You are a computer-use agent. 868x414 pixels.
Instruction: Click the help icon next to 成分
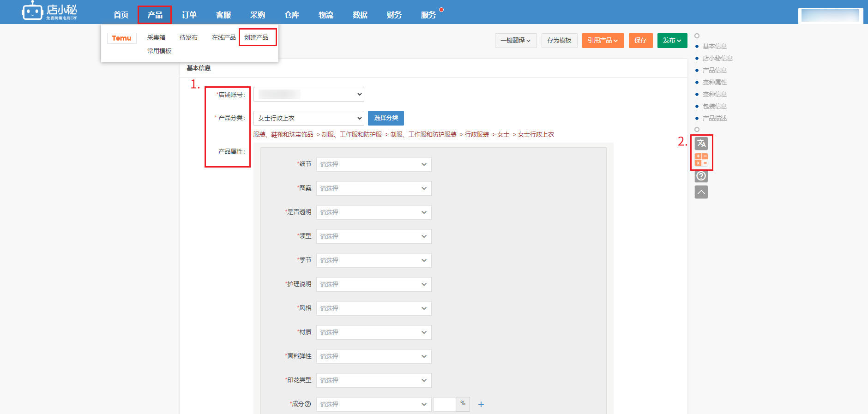[308, 404]
